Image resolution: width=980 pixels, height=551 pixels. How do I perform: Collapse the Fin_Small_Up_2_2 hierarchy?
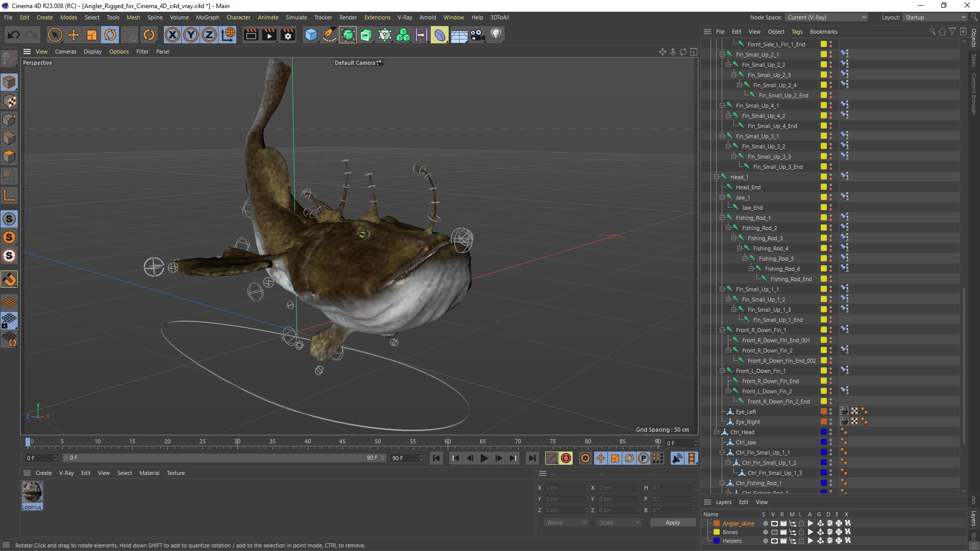click(x=727, y=64)
